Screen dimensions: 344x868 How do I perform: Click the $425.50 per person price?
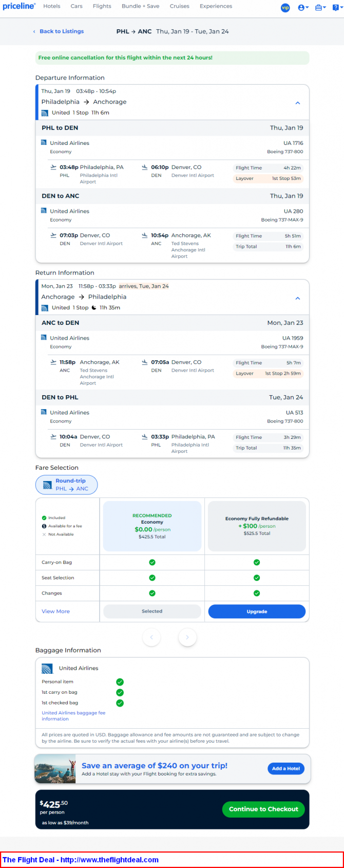coord(54,804)
